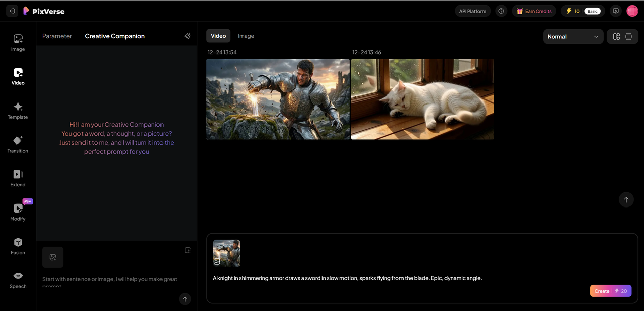
Task: Open the Fusion tool
Action: coord(18,246)
